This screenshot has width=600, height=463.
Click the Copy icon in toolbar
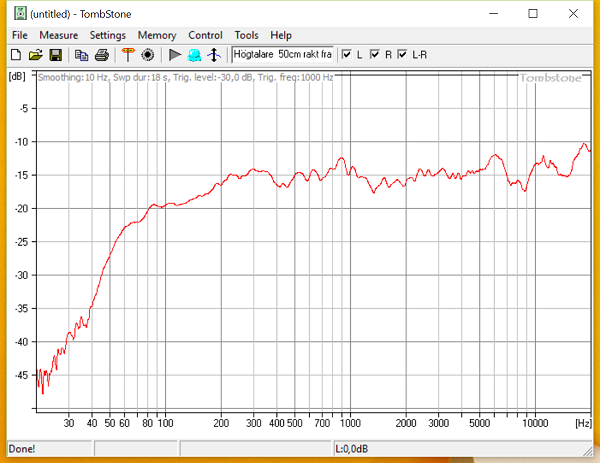pyautogui.click(x=82, y=54)
